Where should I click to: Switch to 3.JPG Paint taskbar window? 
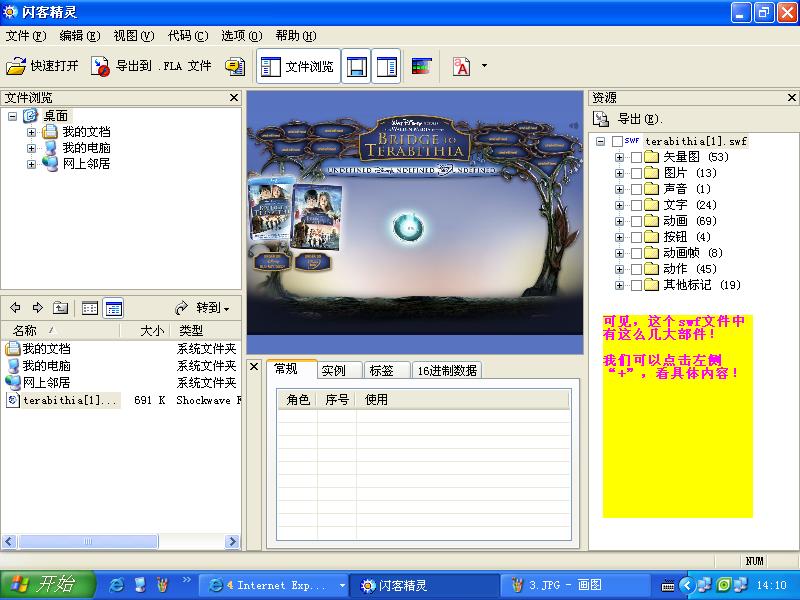click(x=574, y=585)
